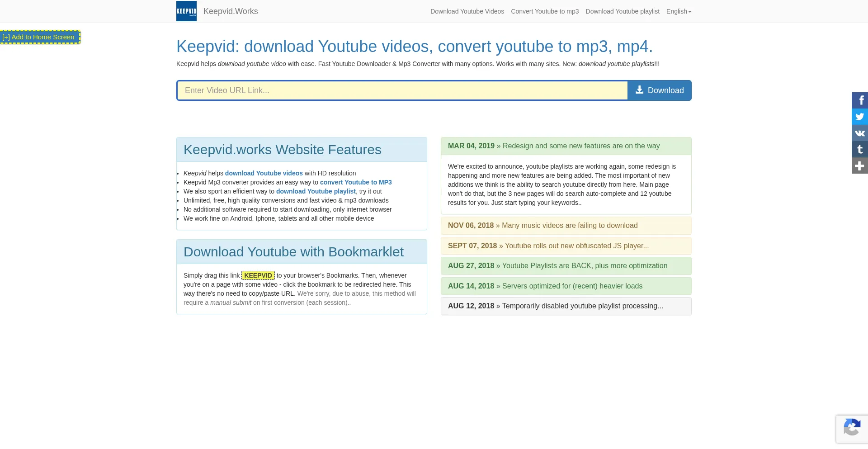This screenshot has width=868, height=449.
Task: Open the English language dropdown
Action: tap(679, 11)
